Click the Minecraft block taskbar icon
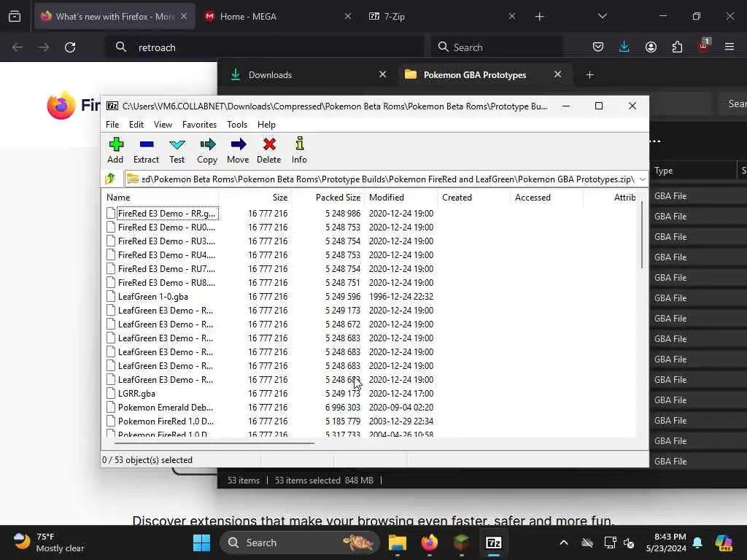Image resolution: width=747 pixels, height=560 pixels. [x=461, y=542]
